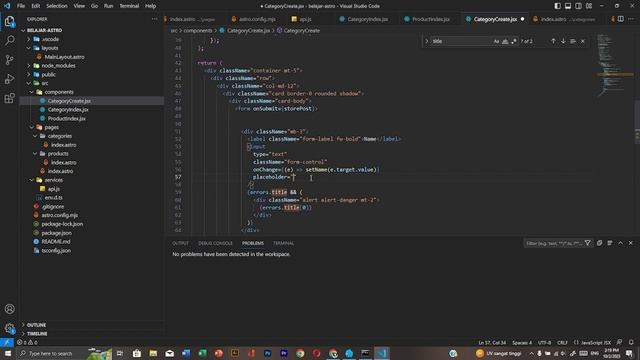Open Customize Layout icon

coord(589,6)
